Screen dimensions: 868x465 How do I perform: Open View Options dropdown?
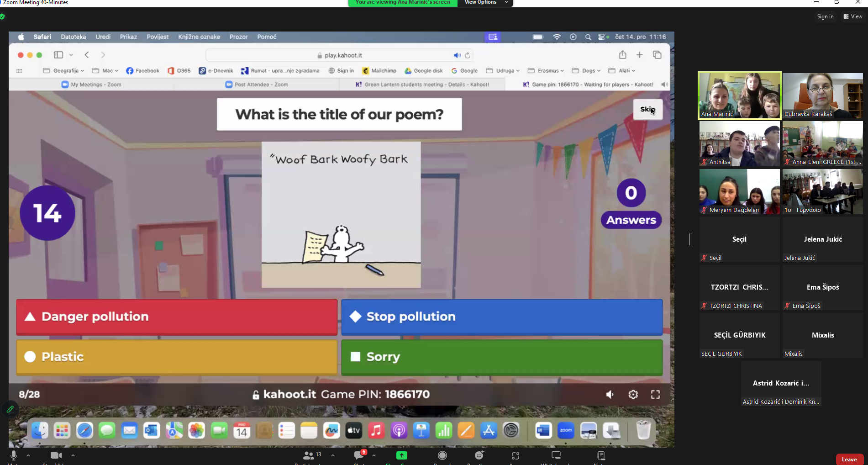(x=485, y=3)
